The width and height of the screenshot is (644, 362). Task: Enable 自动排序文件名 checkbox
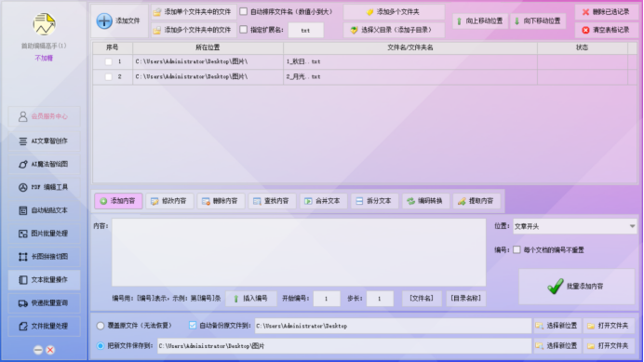[x=244, y=11]
